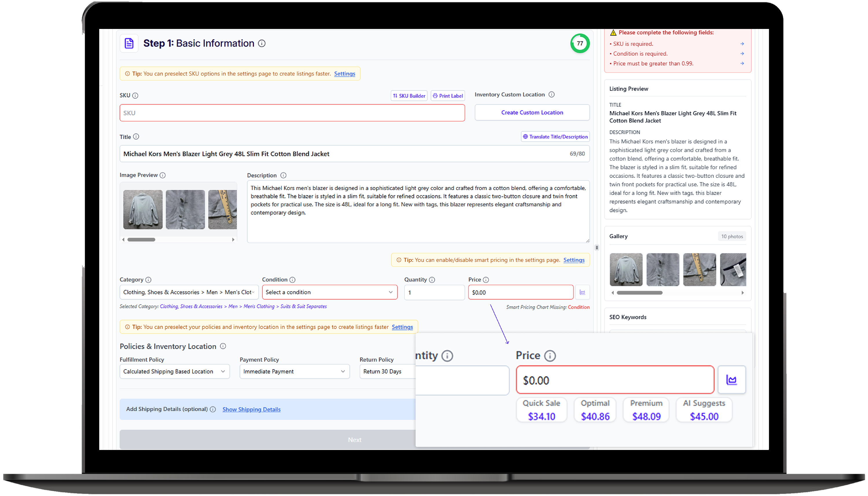Viewport: 868px width, 496px height.
Task: Click the Policies & Inventory Location info icon
Action: click(223, 346)
